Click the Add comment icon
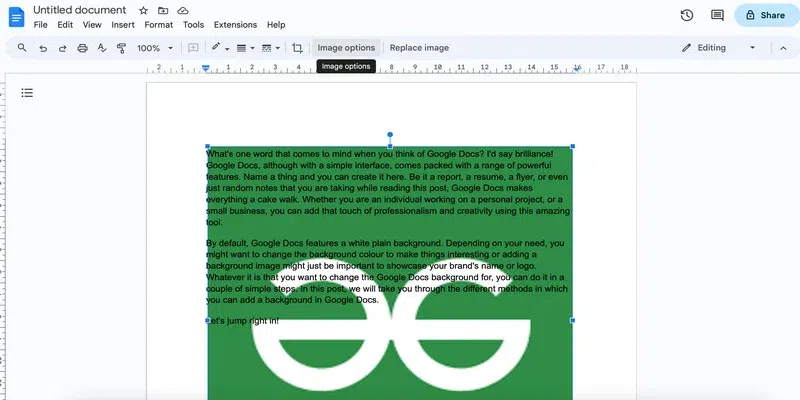800x400 pixels. [x=193, y=48]
